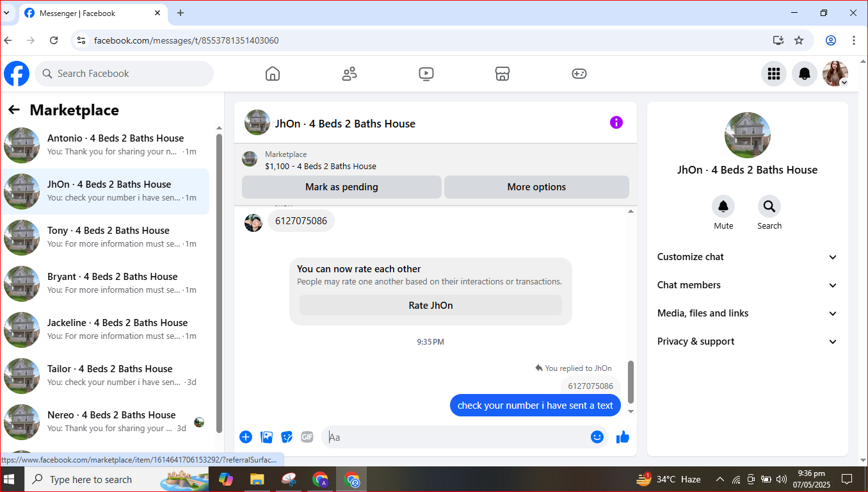Click the sent message check your number
The height and width of the screenshot is (492, 868).
(x=535, y=406)
